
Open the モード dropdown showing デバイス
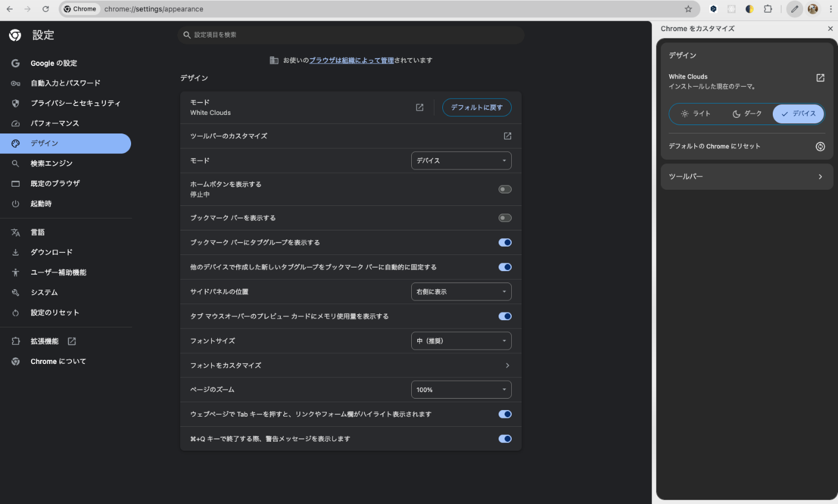pos(461,160)
